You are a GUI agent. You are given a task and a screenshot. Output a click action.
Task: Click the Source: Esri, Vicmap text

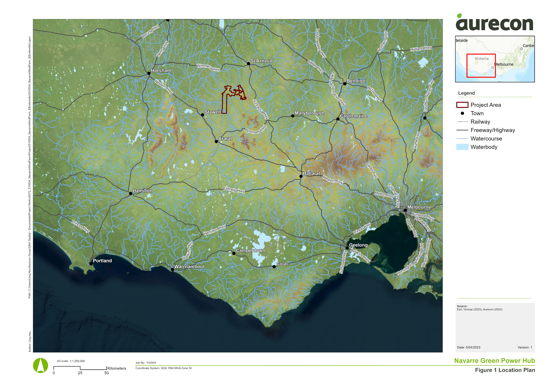coord(480,308)
